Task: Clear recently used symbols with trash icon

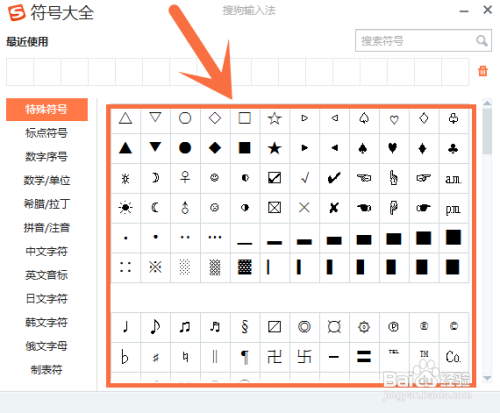Action: pyautogui.click(x=483, y=71)
